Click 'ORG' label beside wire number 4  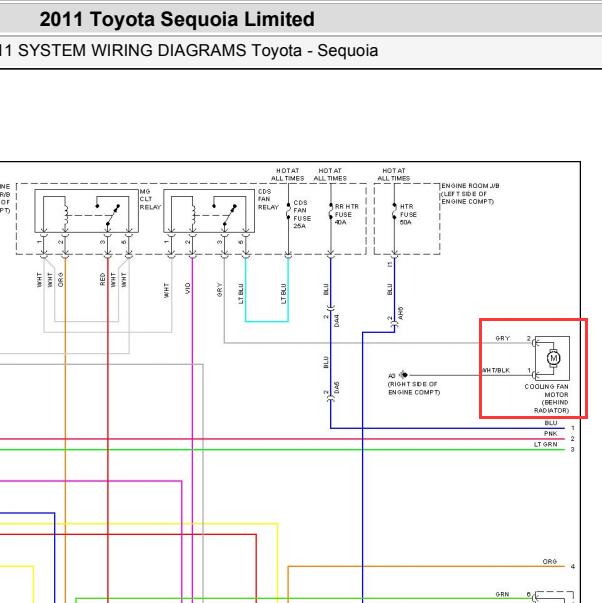pos(550,561)
